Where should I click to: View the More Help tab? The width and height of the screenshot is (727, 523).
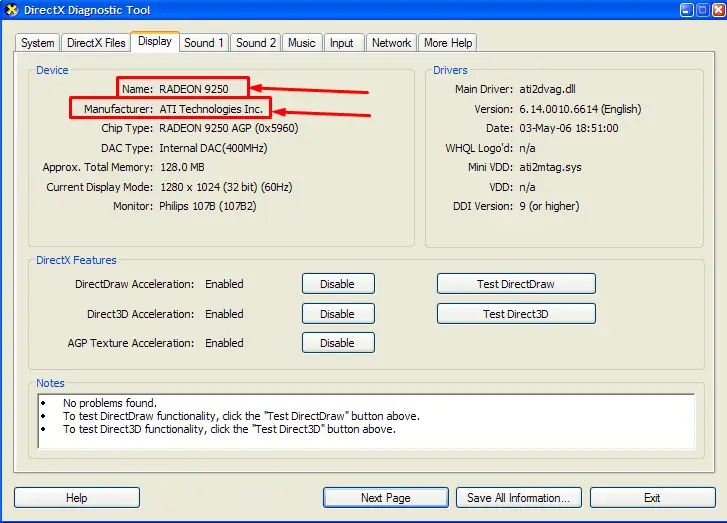pyautogui.click(x=448, y=43)
